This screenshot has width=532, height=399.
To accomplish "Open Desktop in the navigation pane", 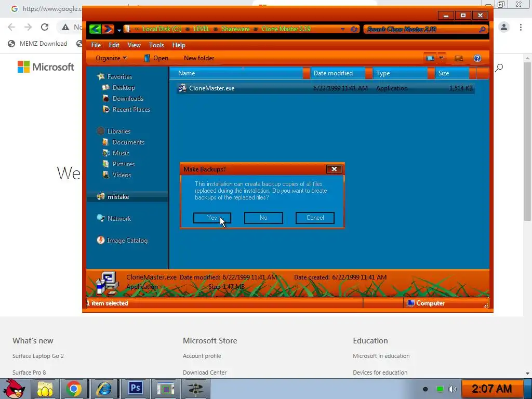I will [124, 87].
